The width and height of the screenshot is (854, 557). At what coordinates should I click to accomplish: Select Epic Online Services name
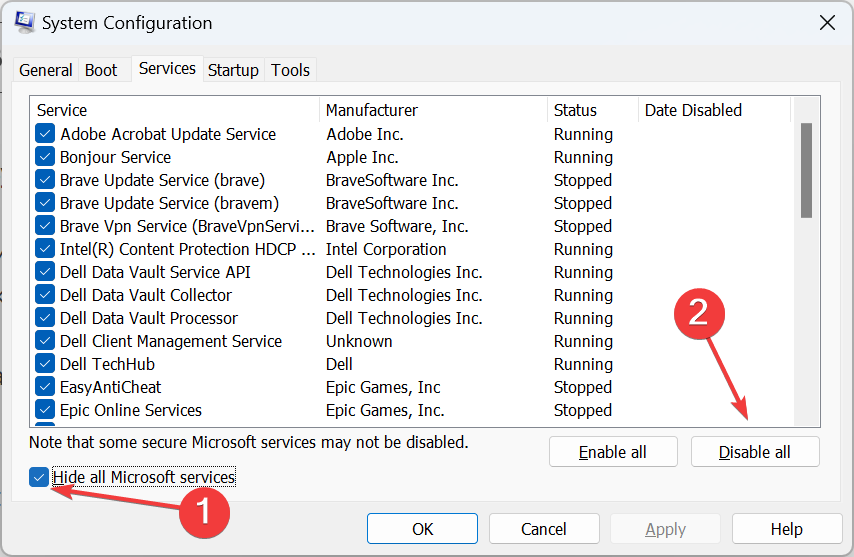pos(131,410)
